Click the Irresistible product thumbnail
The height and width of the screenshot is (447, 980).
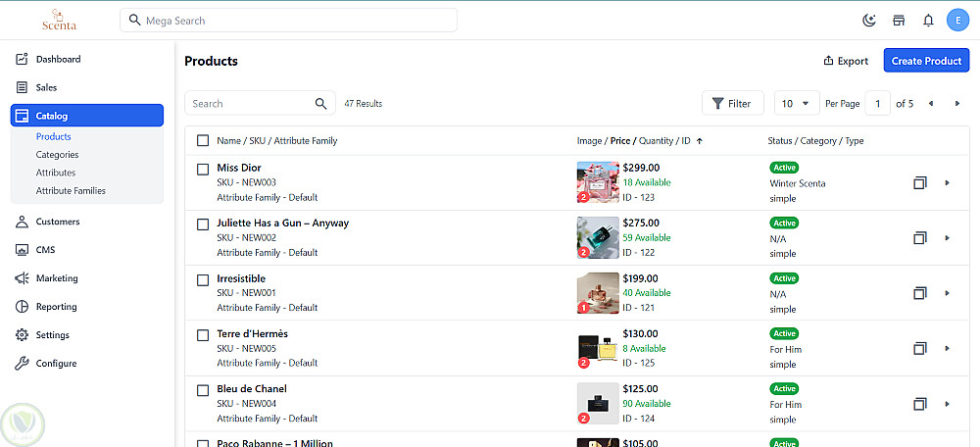(598, 292)
